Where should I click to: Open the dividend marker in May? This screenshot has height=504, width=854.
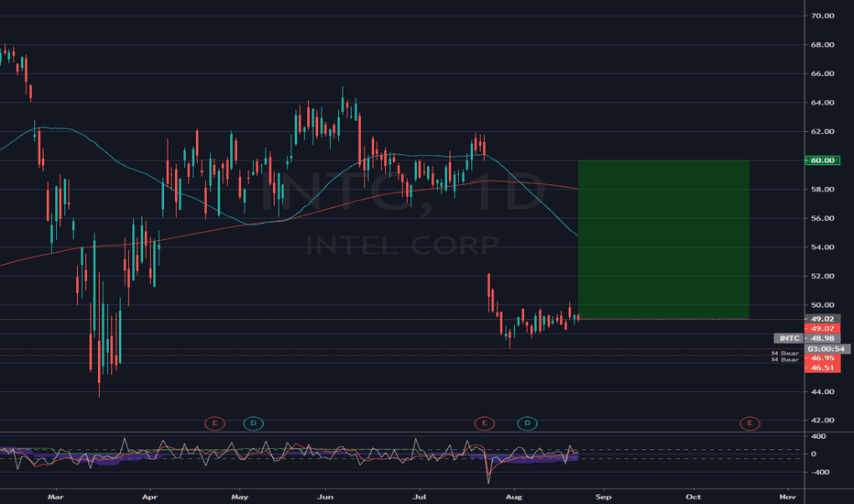[253, 423]
